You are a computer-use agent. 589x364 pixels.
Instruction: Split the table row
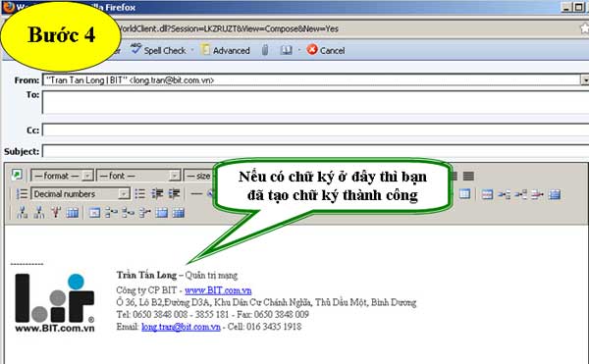point(554,194)
